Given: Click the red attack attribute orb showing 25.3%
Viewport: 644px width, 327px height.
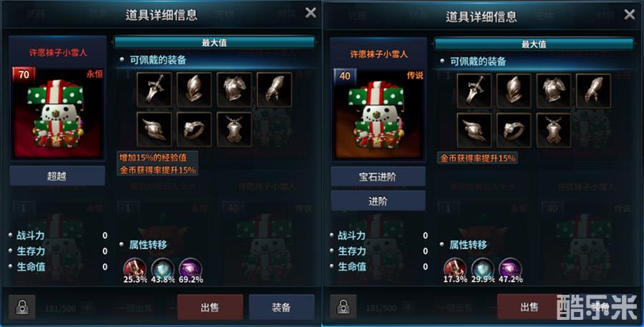Looking at the screenshot, I should (x=135, y=269).
